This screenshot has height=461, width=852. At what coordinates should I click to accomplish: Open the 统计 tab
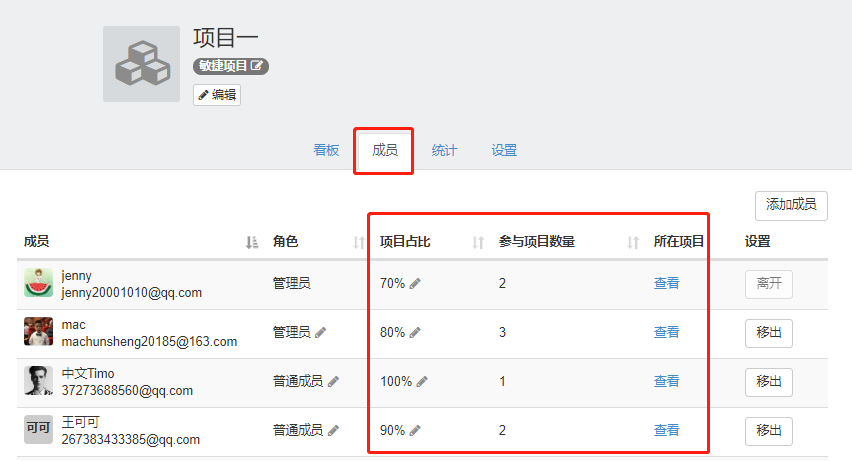[444, 150]
